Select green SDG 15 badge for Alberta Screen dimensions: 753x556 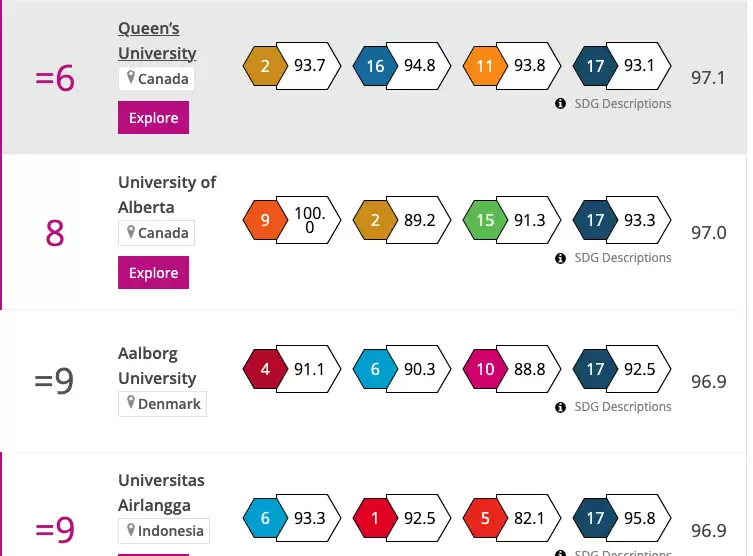(x=485, y=220)
